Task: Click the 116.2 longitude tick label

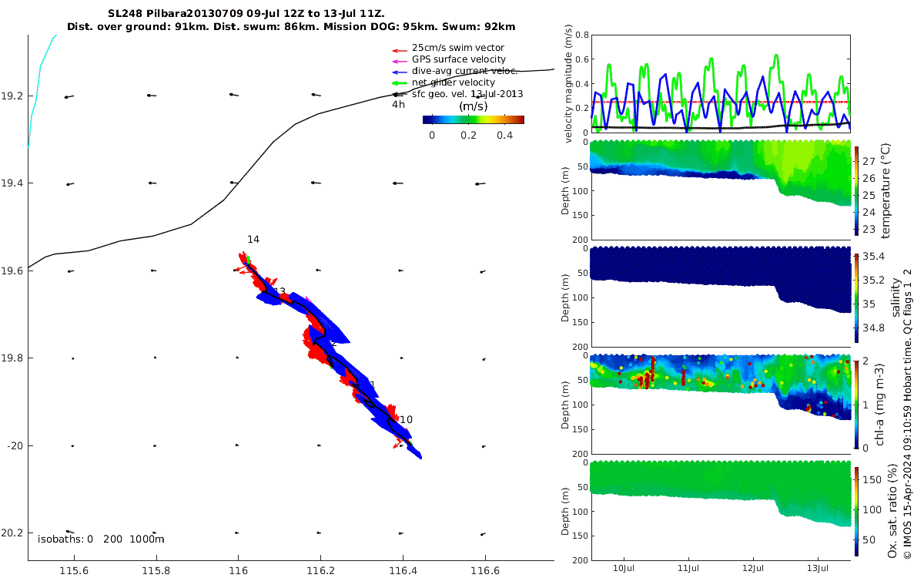Action: click(320, 570)
